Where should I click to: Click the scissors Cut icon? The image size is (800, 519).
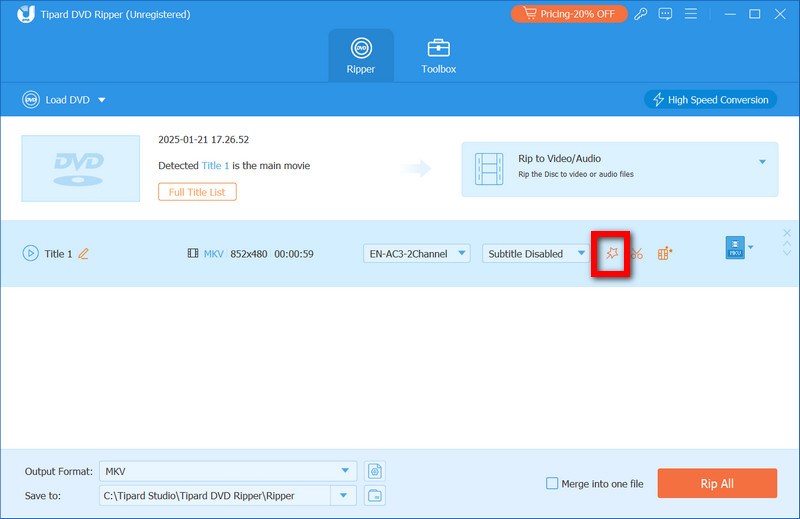click(x=637, y=254)
